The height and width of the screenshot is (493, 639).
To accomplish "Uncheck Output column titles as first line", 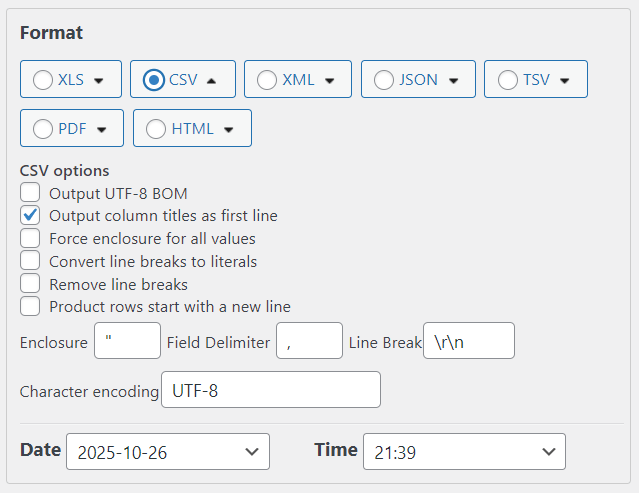I will point(31,215).
